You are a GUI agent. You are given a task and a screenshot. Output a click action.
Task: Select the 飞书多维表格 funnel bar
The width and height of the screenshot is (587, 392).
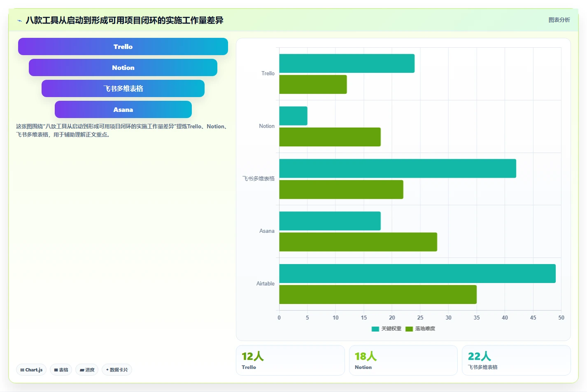click(x=123, y=88)
